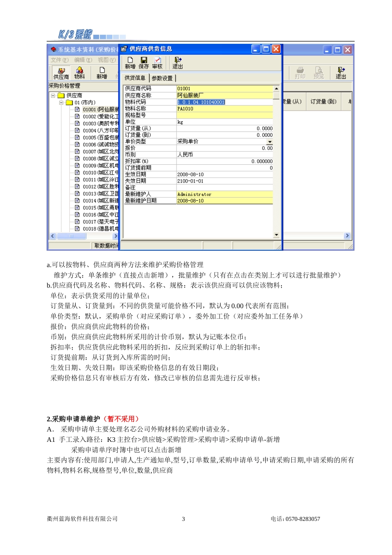Maximize the 供应商供货信息 dialog
Screen dimensions: 392x555
click(x=266, y=49)
